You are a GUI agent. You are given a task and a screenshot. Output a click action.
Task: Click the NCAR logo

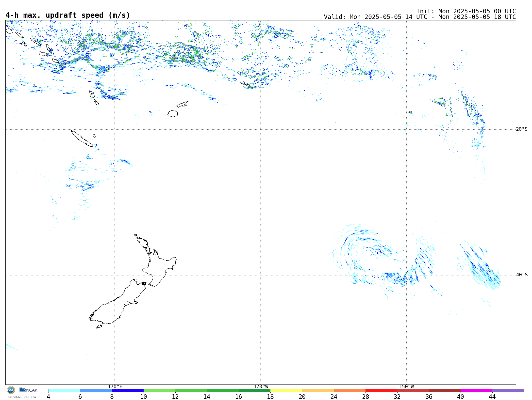click(28, 390)
